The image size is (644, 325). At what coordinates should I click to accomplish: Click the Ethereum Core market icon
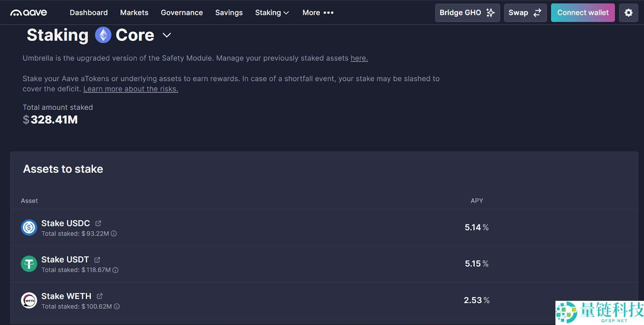103,35
